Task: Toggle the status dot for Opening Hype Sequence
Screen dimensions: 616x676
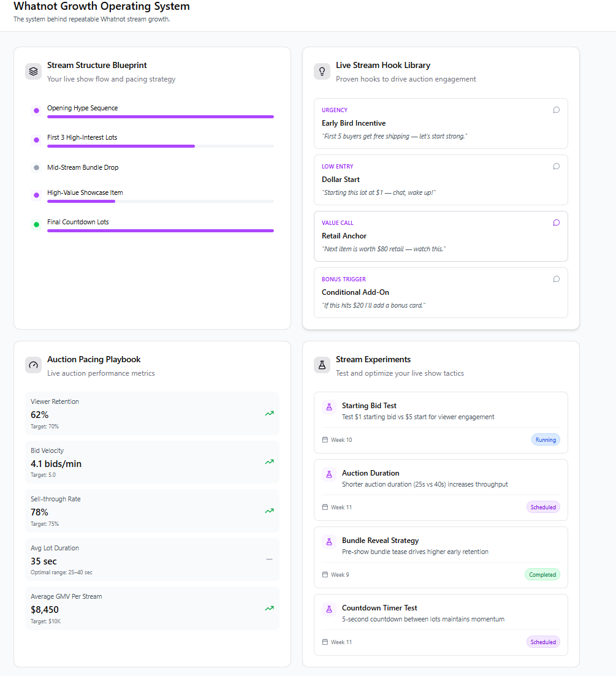Action: coord(36,109)
